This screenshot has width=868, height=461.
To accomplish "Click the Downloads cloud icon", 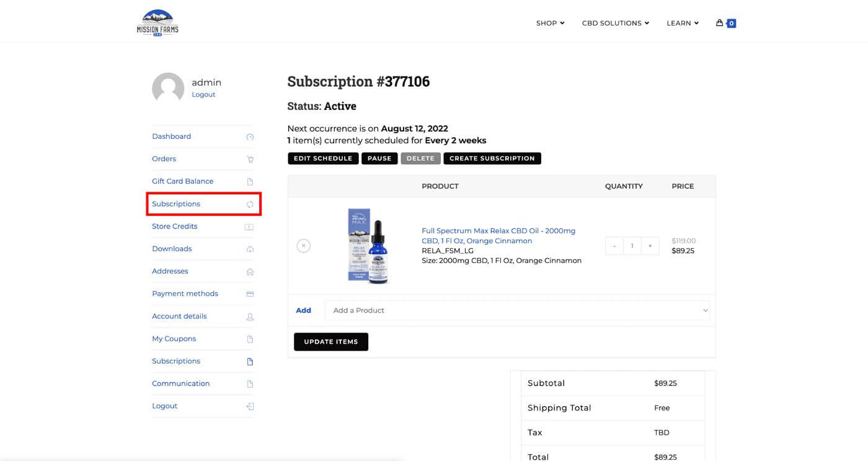I will coord(250,249).
